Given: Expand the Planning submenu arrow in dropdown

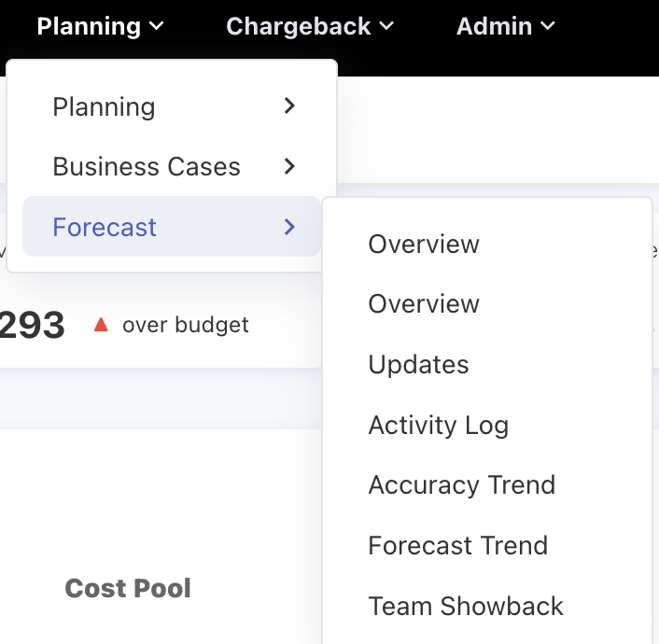Looking at the screenshot, I should pyautogui.click(x=289, y=106).
